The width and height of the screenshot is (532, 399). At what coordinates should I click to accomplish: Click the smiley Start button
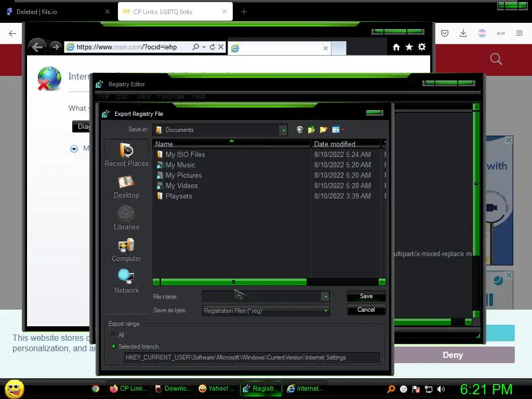(x=14, y=389)
